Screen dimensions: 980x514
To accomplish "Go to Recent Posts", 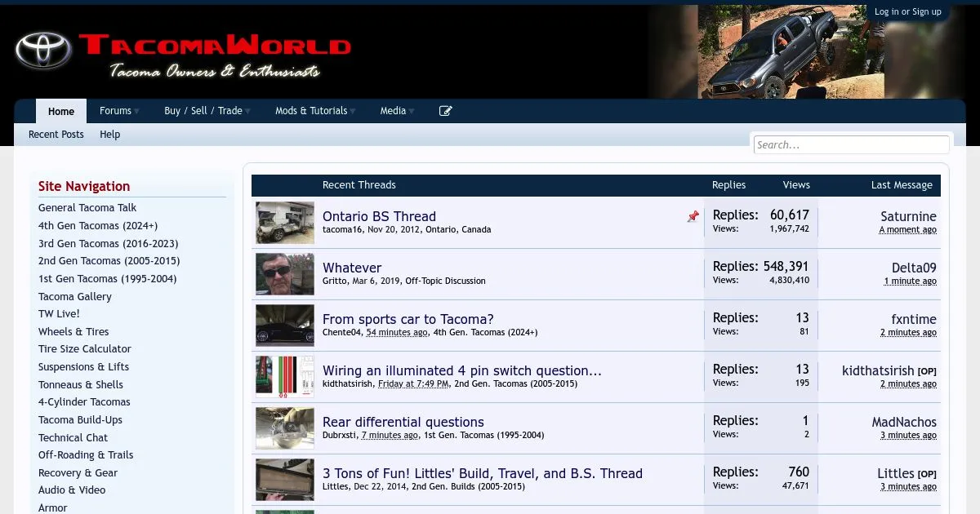I will click(x=56, y=135).
